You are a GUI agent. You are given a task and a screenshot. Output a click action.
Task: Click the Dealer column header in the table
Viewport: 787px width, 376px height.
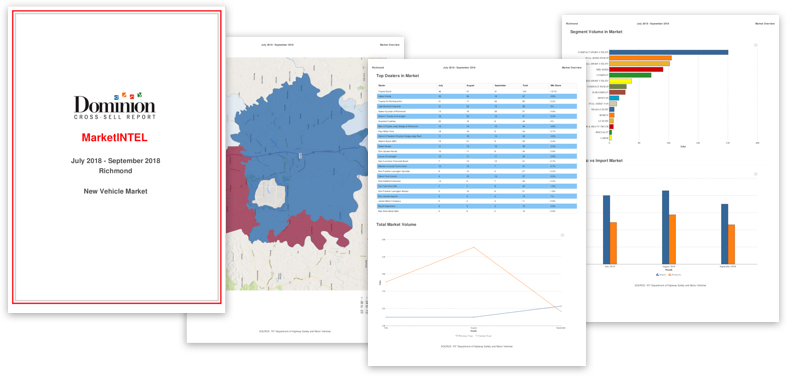381,86
